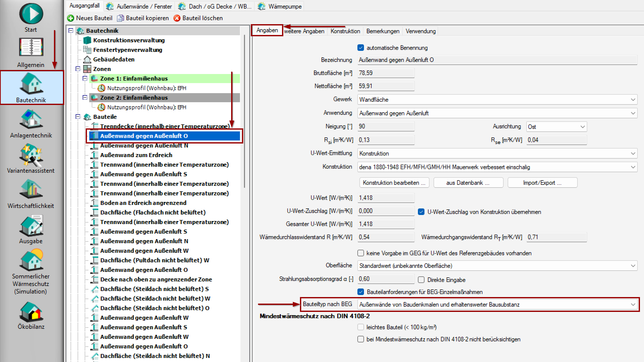Open the Anlagentechnik section icon
Viewport: 644px width, 362px height.
(x=31, y=119)
